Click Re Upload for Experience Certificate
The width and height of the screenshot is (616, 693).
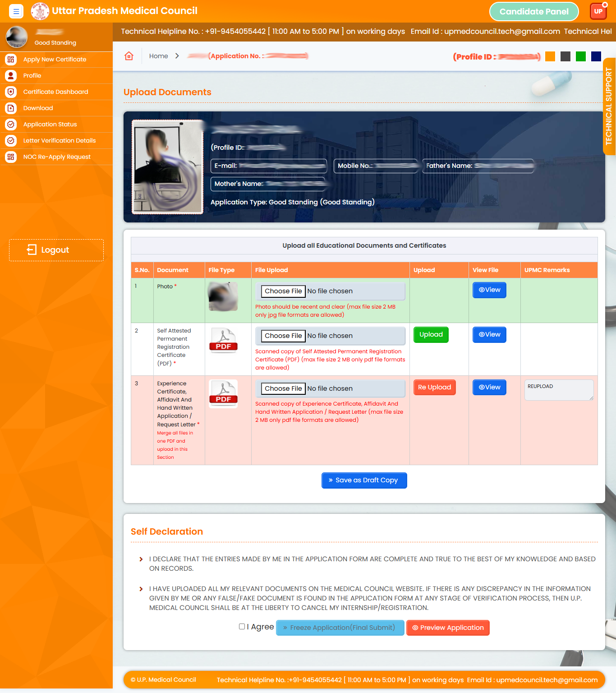[434, 387]
